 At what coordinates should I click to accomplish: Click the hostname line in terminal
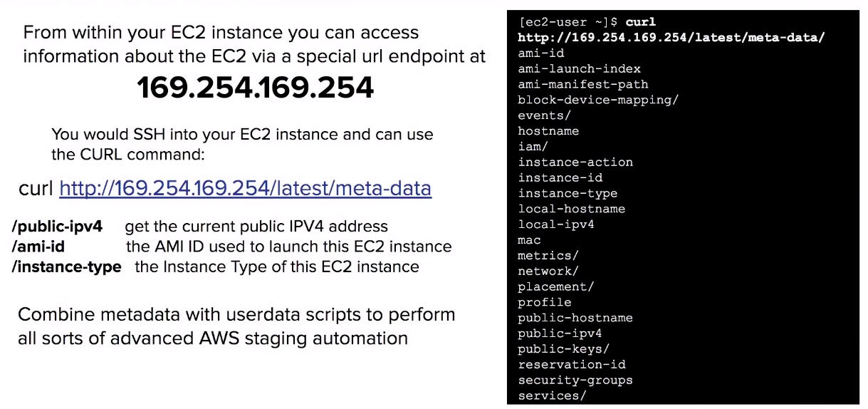click(x=548, y=131)
